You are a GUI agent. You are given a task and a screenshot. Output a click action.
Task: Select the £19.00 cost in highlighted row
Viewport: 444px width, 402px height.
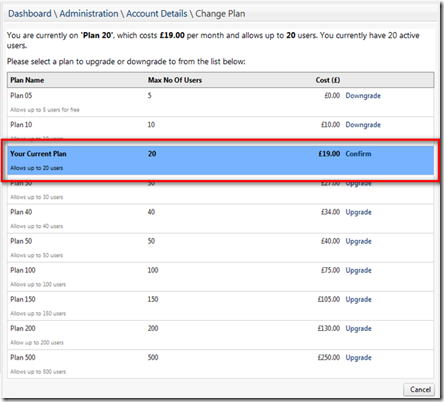pyautogui.click(x=329, y=154)
